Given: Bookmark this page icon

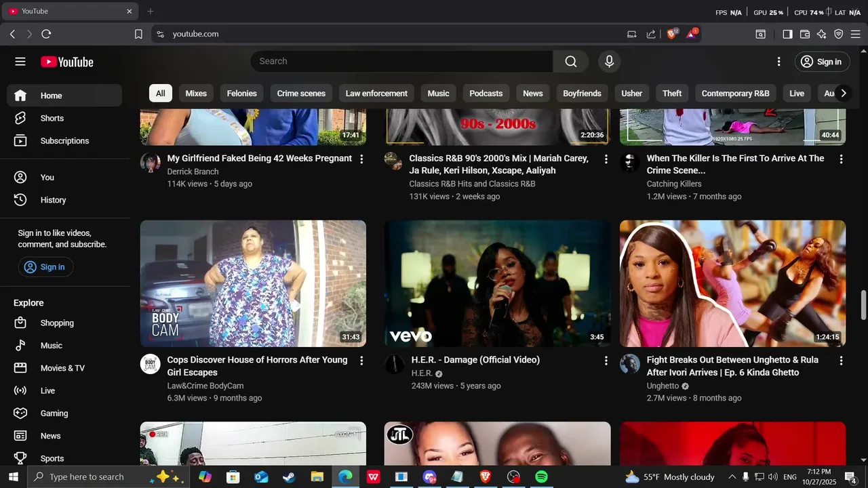Looking at the screenshot, I should 138,34.
